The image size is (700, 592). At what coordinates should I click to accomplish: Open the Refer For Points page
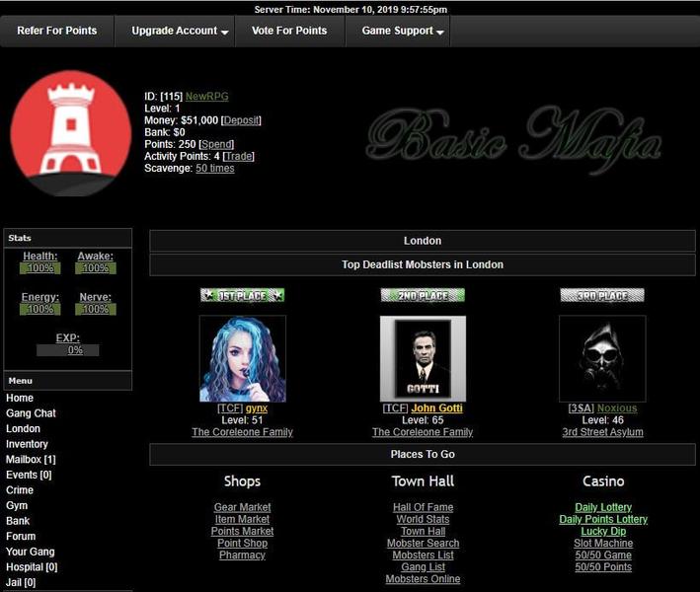58,31
